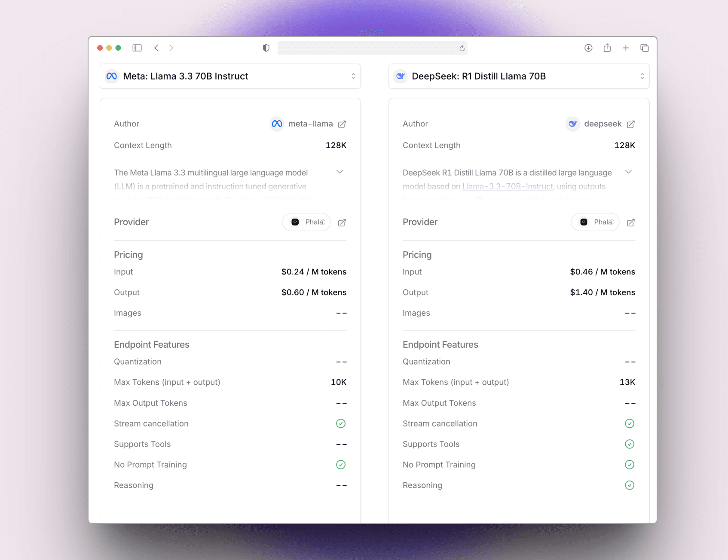The height and width of the screenshot is (560, 728).
Task: Open the Llama provider dropdown showing Phala
Action: click(306, 222)
